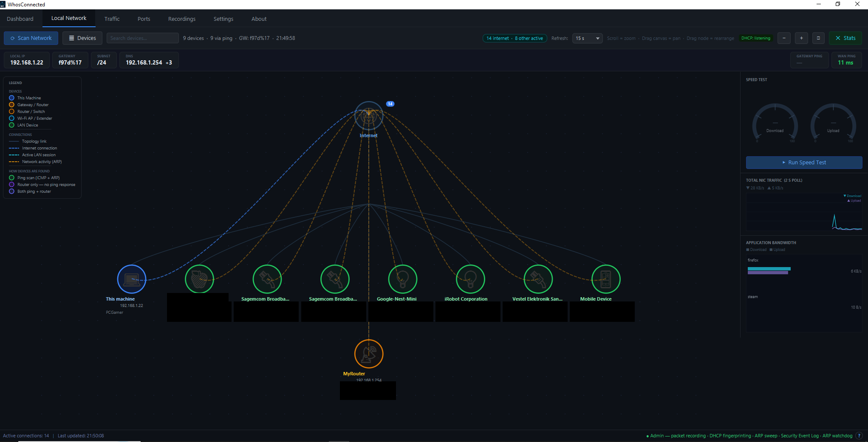This screenshot has height=442, width=868.
Task: Click the steam application entry
Action: [x=752, y=297]
